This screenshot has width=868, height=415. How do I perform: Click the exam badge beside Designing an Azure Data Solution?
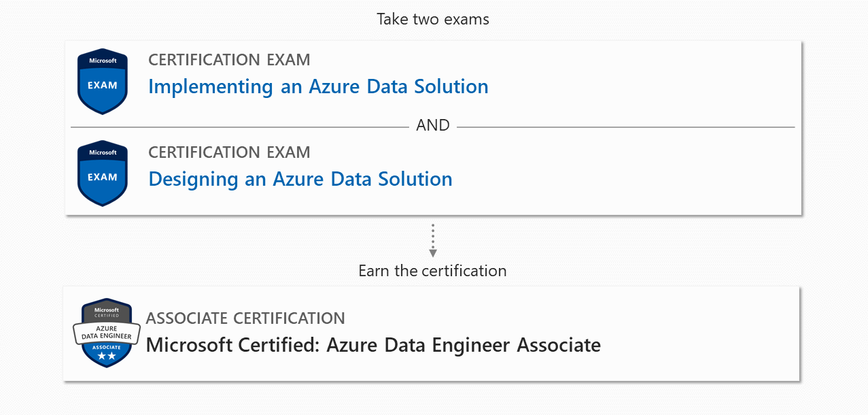[x=103, y=173]
